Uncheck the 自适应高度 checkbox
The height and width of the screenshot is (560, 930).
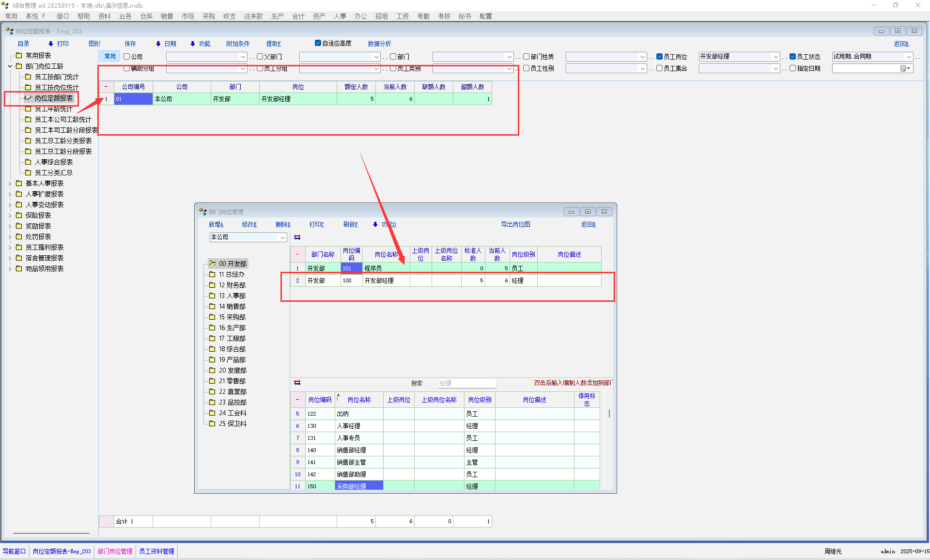318,43
